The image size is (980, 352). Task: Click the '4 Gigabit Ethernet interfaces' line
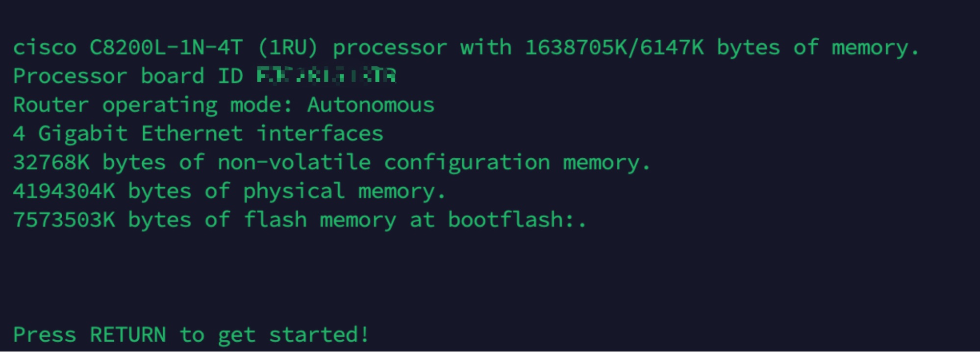click(x=198, y=134)
